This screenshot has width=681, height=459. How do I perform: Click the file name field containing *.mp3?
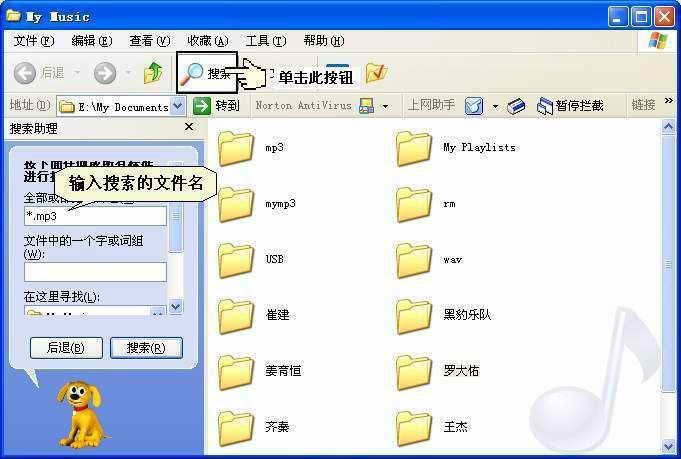[95, 216]
